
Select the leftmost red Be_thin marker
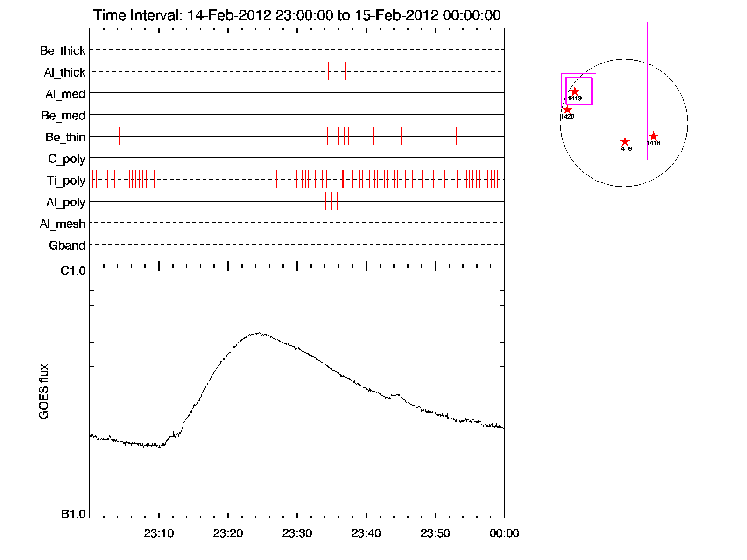click(x=92, y=136)
